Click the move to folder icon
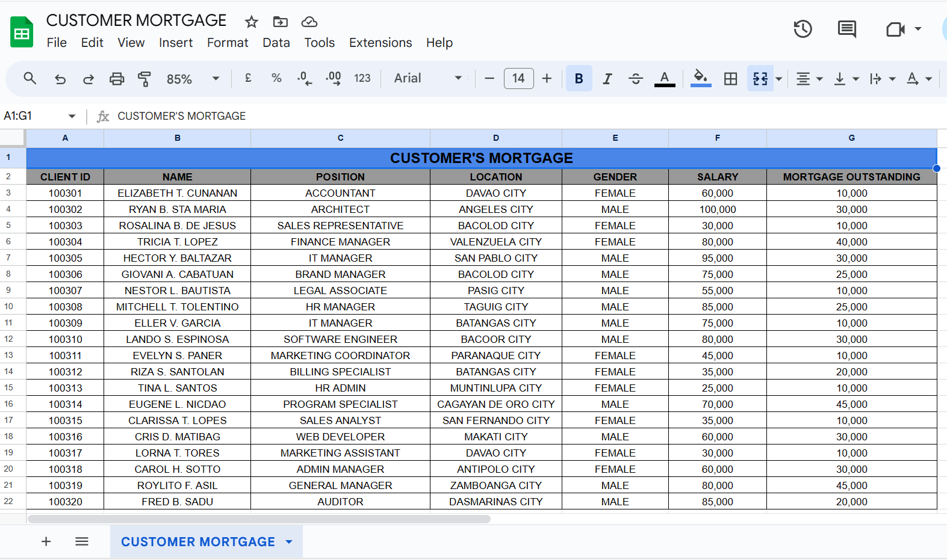This screenshot has width=947, height=560. [x=281, y=22]
